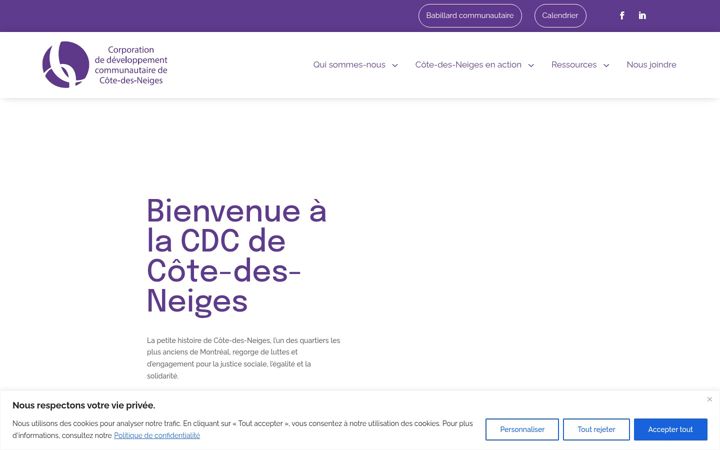
Task: Open the Babillard communautaire button
Action: (470, 16)
